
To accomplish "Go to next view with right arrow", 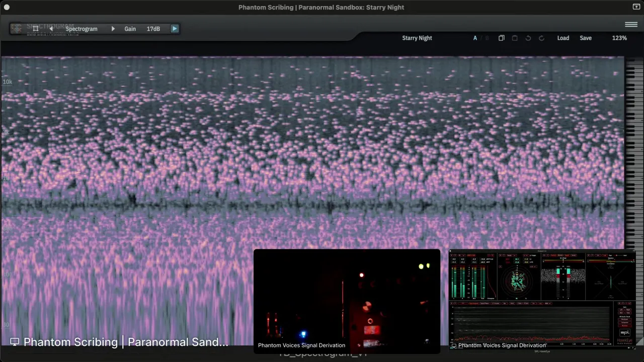I will (113, 29).
